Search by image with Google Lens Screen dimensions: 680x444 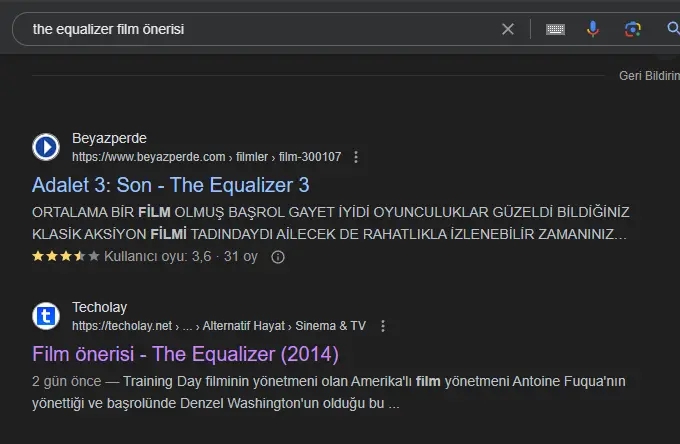[633, 29]
